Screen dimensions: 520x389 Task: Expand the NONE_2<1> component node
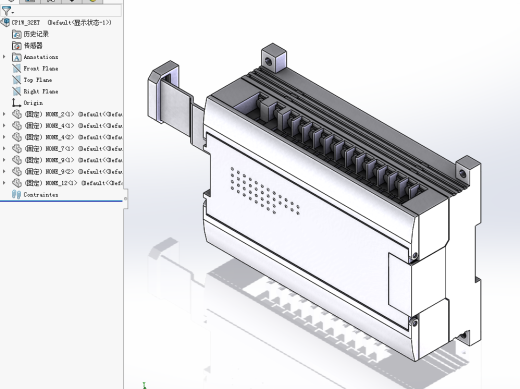4,114
